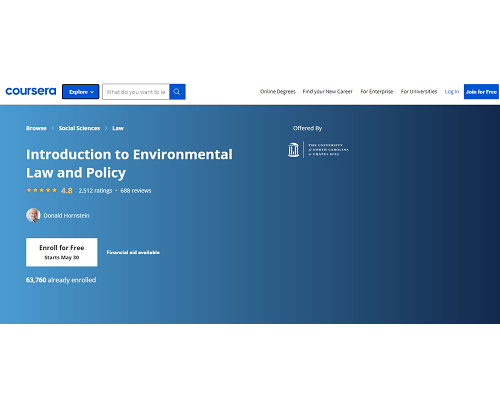500x400 pixels.
Task: Click the blue search magnifier icon
Action: pyautogui.click(x=177, y=92)
